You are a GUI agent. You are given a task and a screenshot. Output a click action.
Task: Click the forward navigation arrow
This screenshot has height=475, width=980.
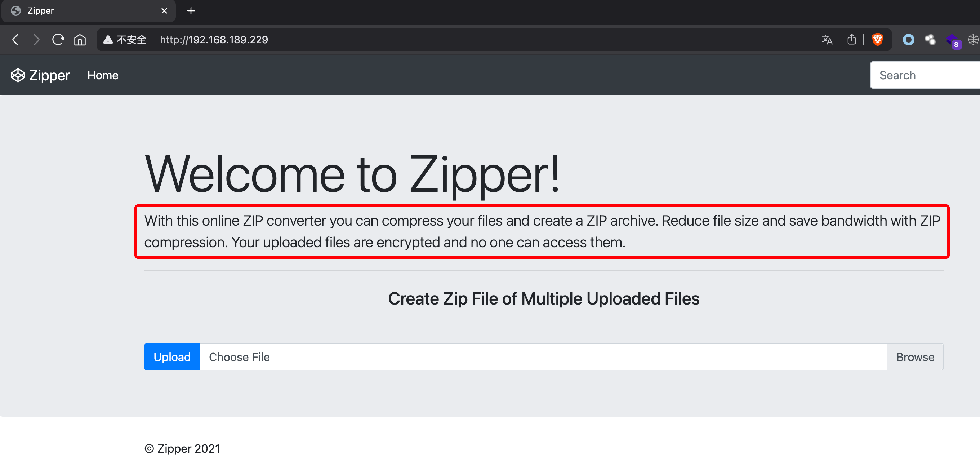point(36,40)
